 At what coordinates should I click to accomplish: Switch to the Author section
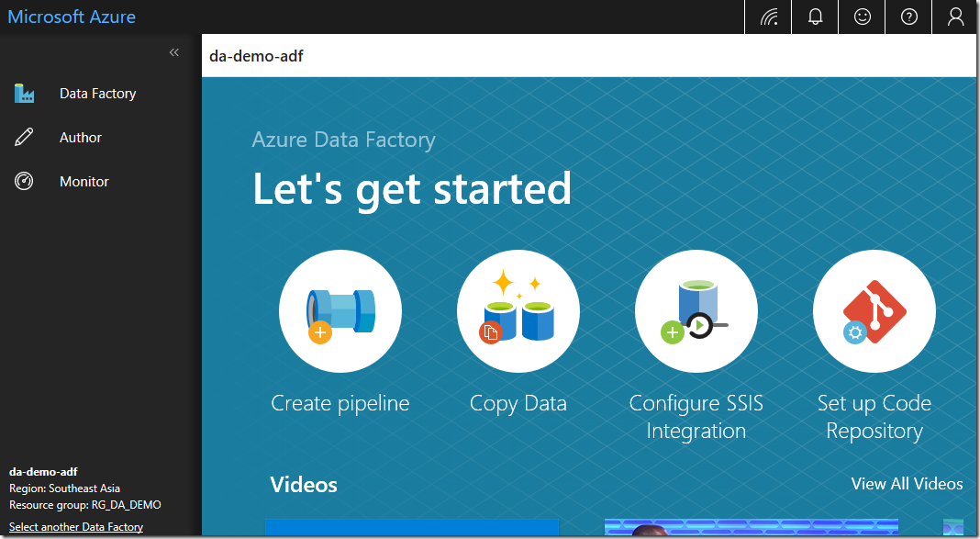[81, 138]
